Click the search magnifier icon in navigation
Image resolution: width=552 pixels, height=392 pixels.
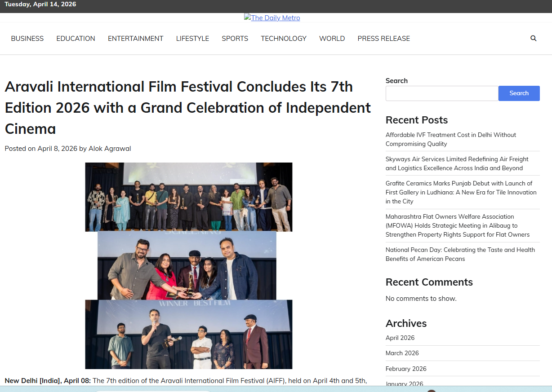(533, 39)
